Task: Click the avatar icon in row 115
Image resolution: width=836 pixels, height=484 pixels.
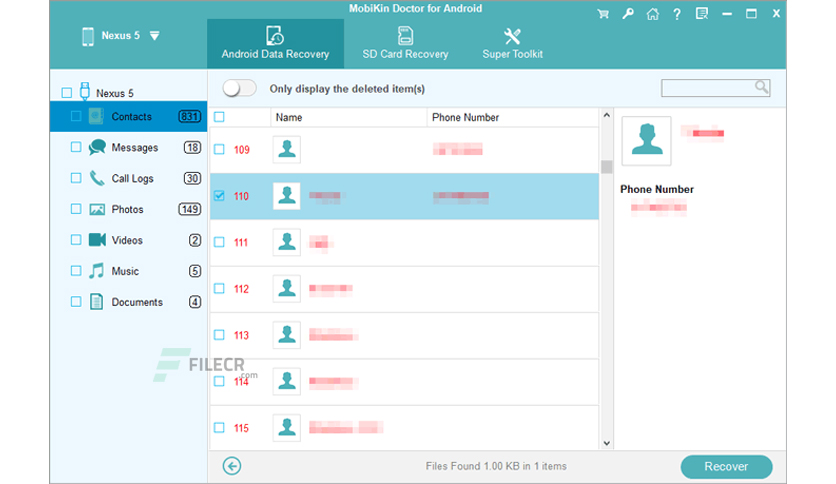Action: [x=287, y=427]
